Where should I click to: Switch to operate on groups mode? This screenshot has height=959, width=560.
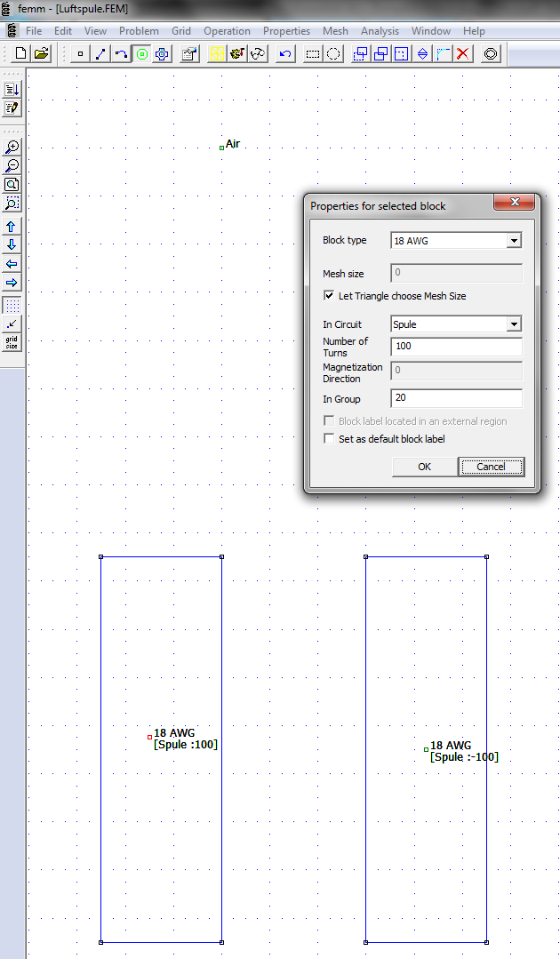pyautogui.click(x=162, y=54)
